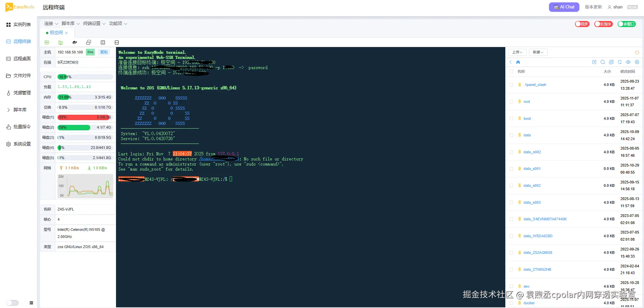
Task: Check the box for data_n002 folder
Action: pos(511,152)
